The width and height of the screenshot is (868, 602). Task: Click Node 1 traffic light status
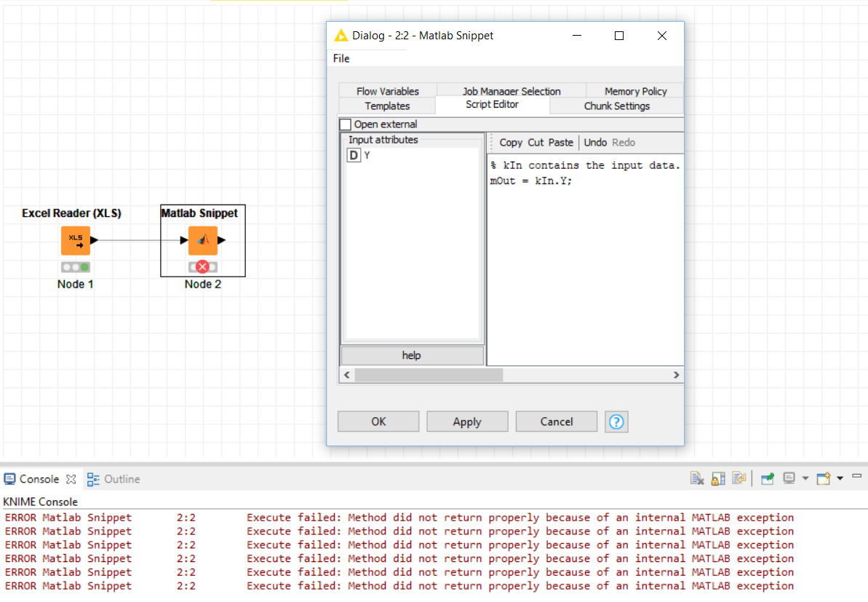click(75, 267)
